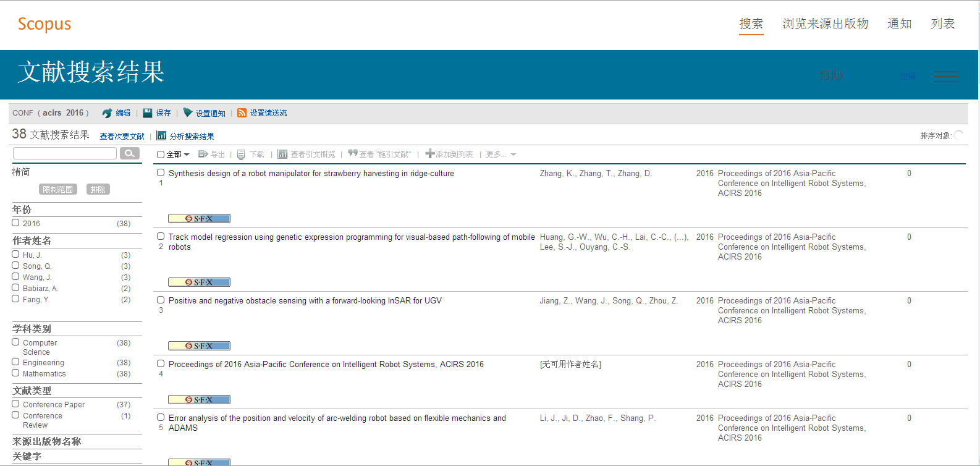Check the Engineering subject area box

tap(15, 362)
